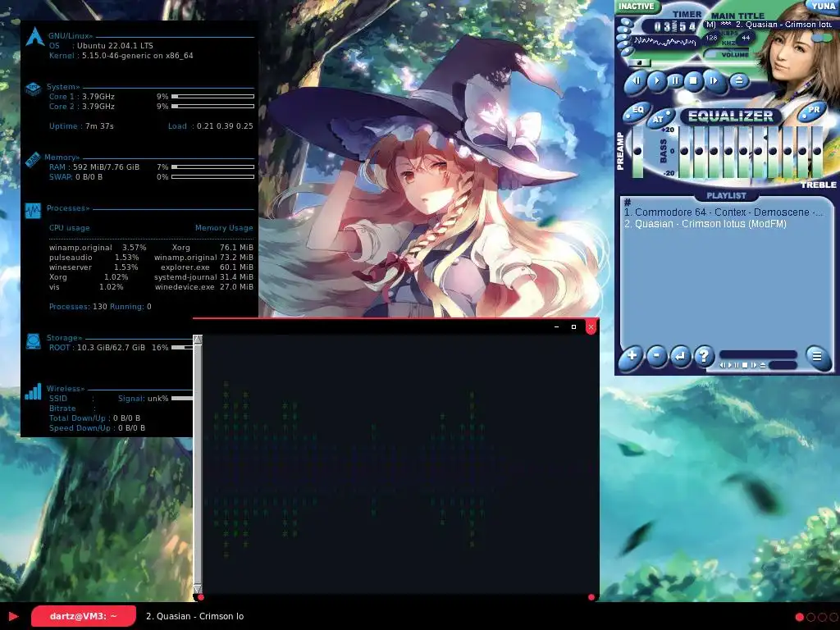
Task: Click the CPU chip icon beside System heading
Action: coord(33,89)
